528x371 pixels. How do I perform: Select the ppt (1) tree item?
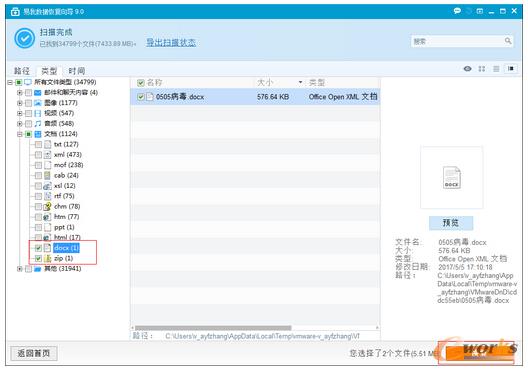(64, 227)
